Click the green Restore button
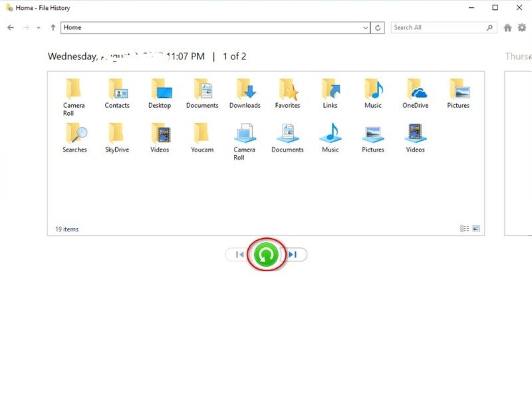The width and height of the screenshot is (532, 399). (x=266, y=255)
